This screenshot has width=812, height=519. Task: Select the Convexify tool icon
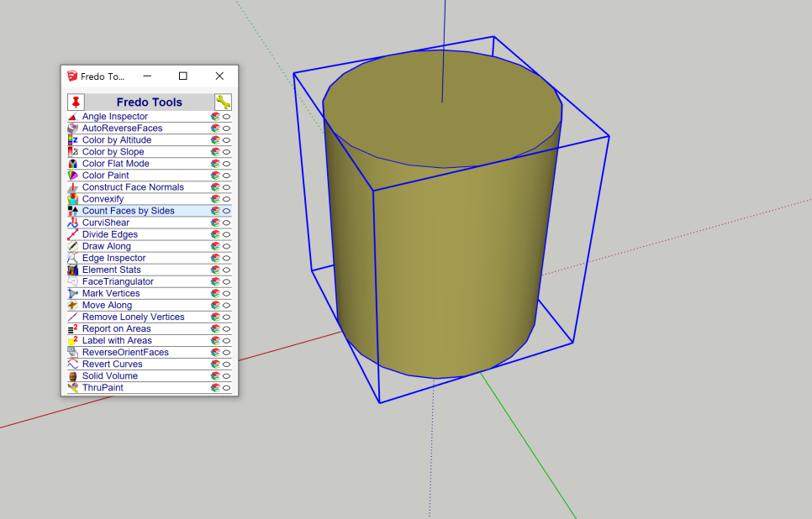click(73, 199)
